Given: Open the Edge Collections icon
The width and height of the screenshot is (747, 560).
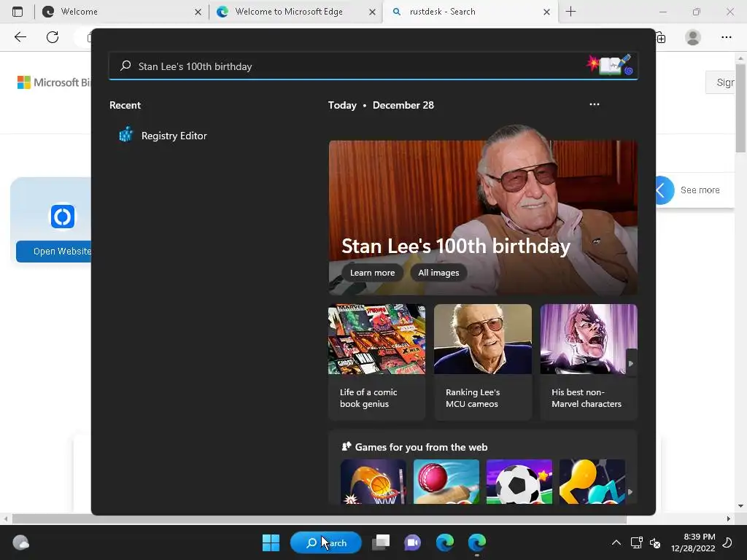Looking at the screenshot, I should (x=661, y=37).
